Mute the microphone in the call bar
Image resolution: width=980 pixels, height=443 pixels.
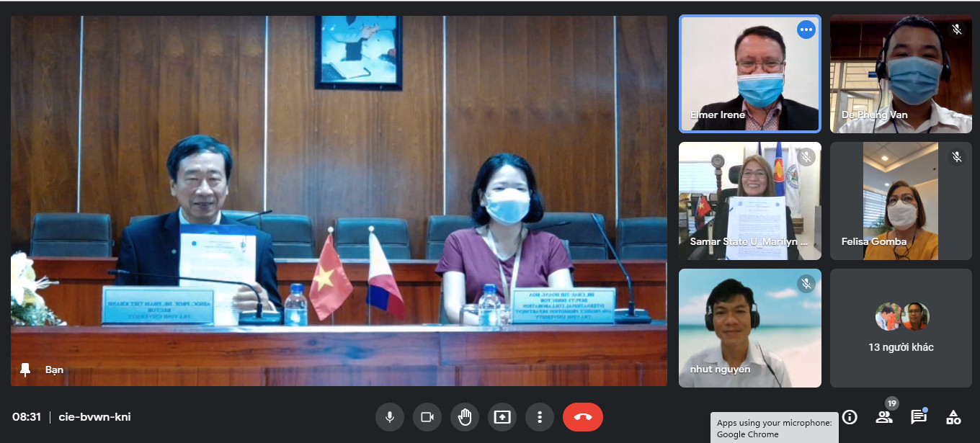[390, 416]
